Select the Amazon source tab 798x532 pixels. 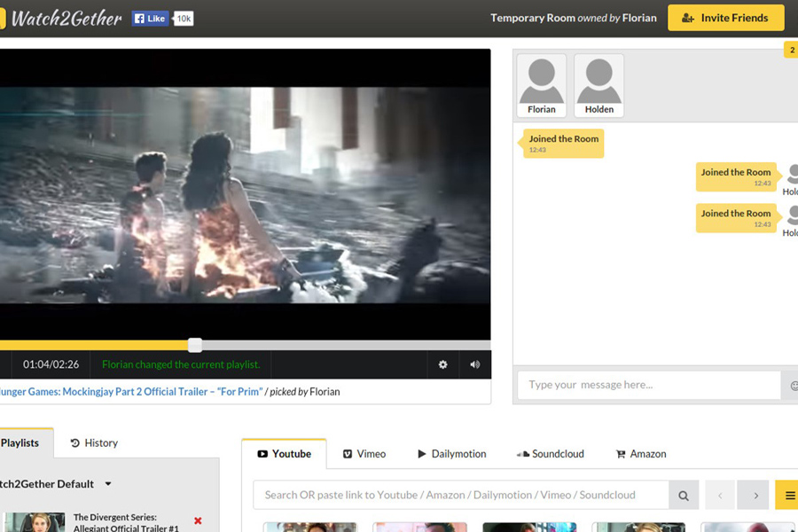click(641, 454)
